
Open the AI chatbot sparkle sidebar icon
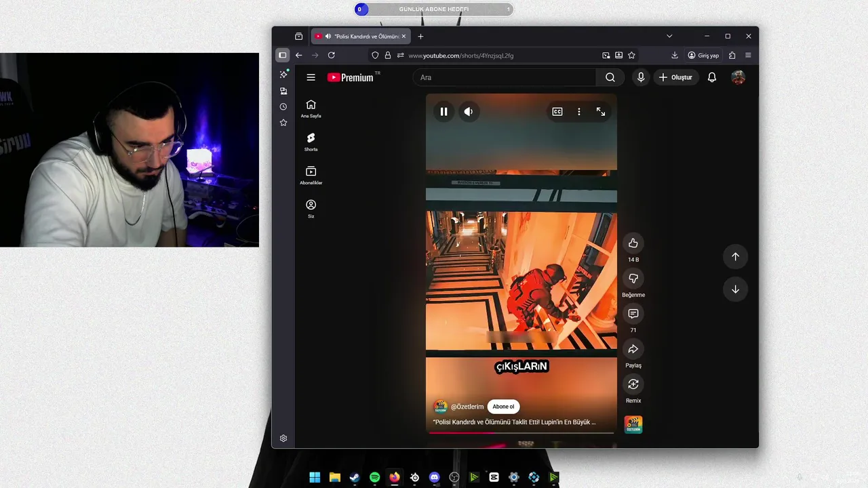tap(283, 74)
